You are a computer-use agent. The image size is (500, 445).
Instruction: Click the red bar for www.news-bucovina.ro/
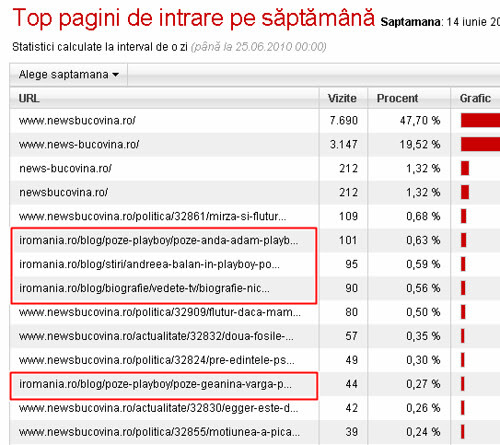[480, 144]
